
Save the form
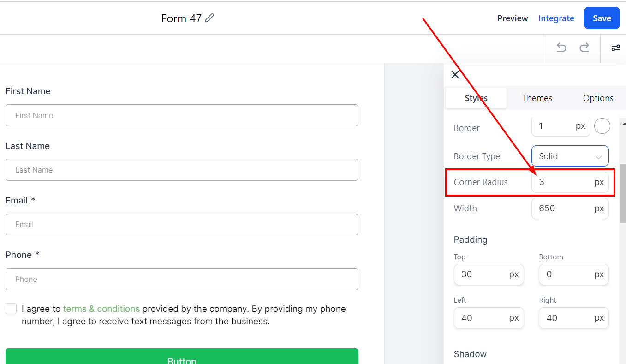[x=602, y=18]
